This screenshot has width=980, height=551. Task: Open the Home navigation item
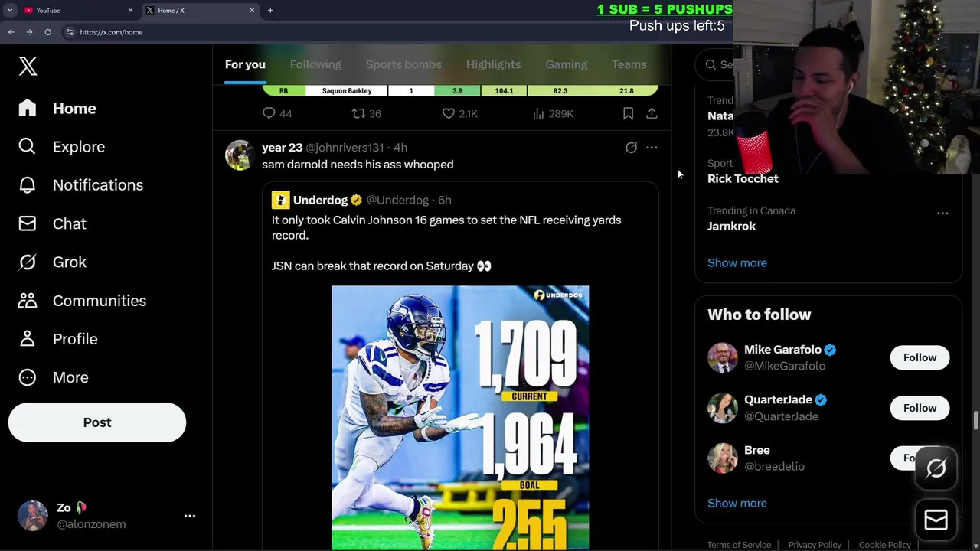tap(57, 109)
